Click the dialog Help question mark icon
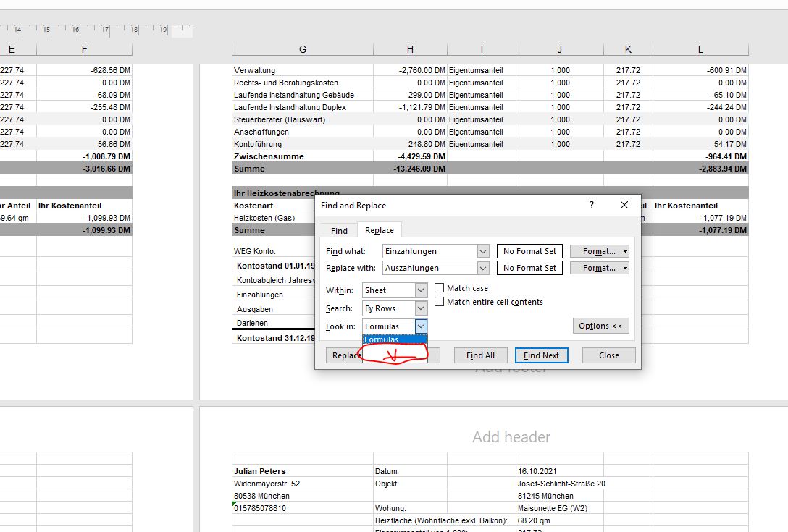 (x=591, y=205)
